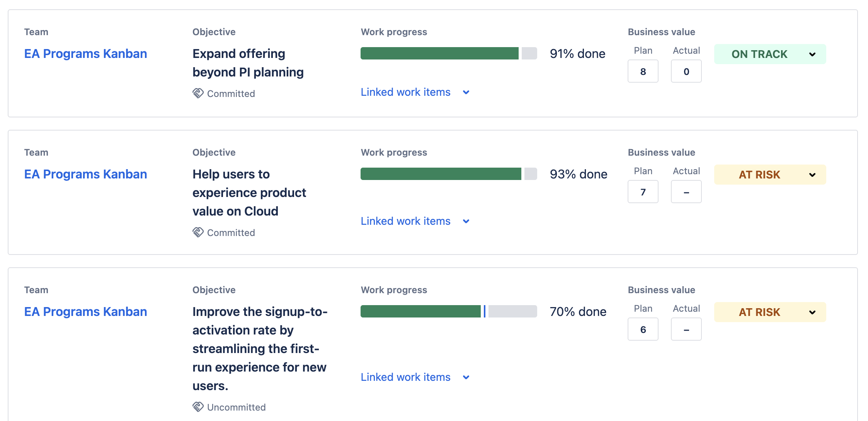The width and height of the screenshot is (868, 421).
Task: Expand Linked work items for 93% done objective
Action: coord(415,221)
